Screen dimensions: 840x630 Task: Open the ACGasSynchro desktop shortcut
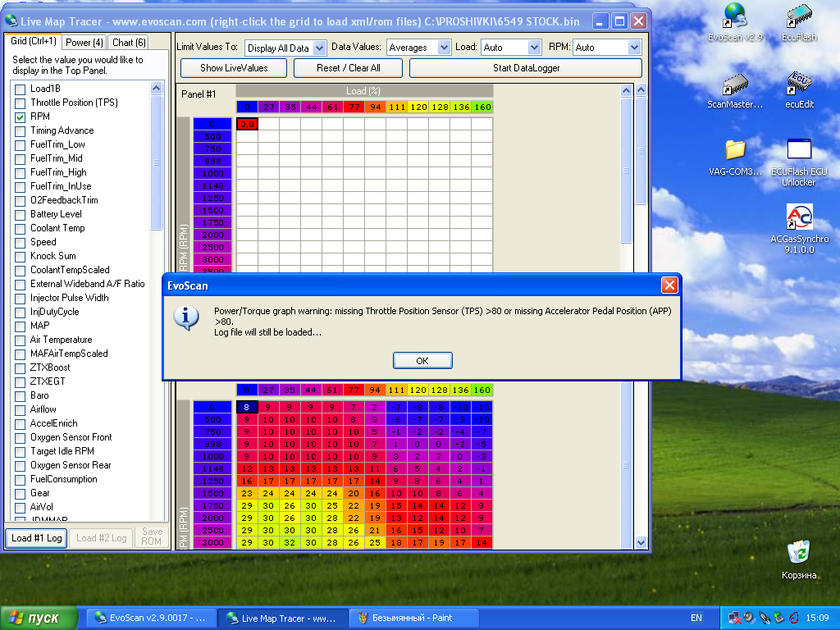pos(799,217)
